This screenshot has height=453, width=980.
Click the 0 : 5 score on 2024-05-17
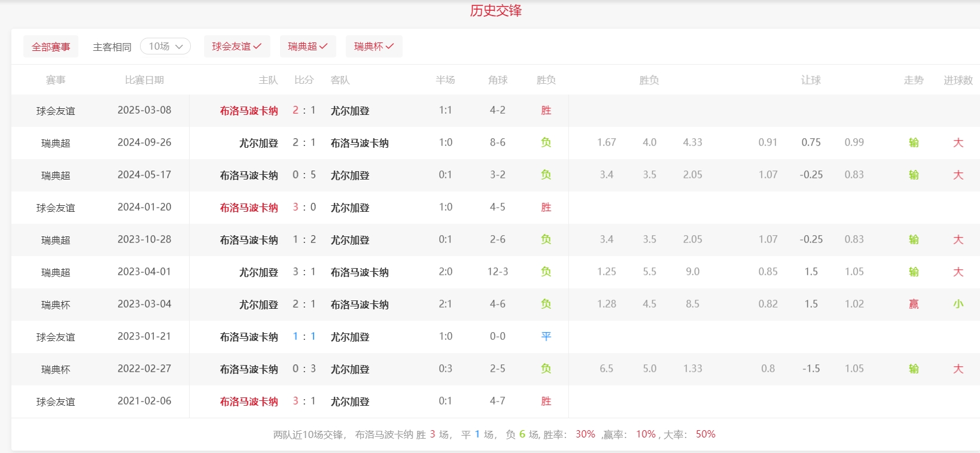pos(304,175)
